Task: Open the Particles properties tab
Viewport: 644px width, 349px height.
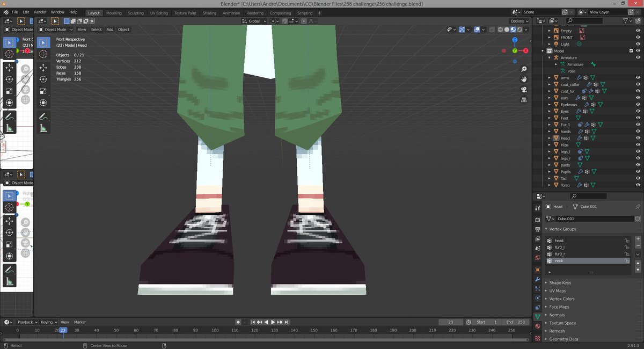Action: pyautogui.click(x=538, y=289)
